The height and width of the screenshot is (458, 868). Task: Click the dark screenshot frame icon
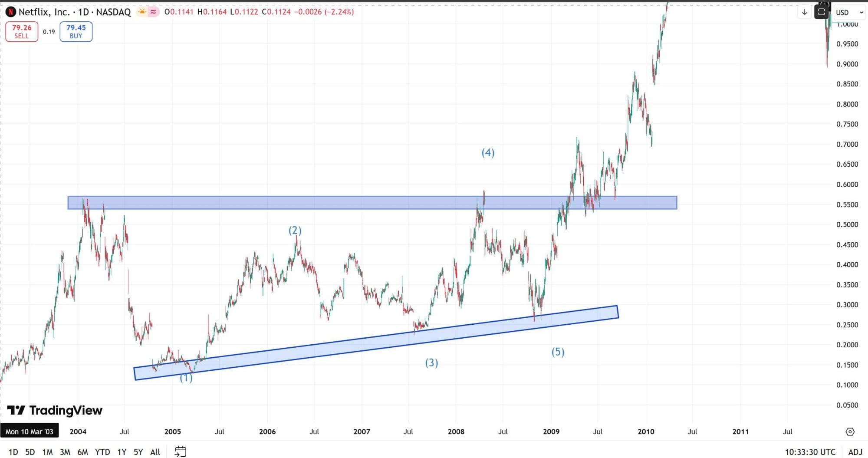[821, 12]
